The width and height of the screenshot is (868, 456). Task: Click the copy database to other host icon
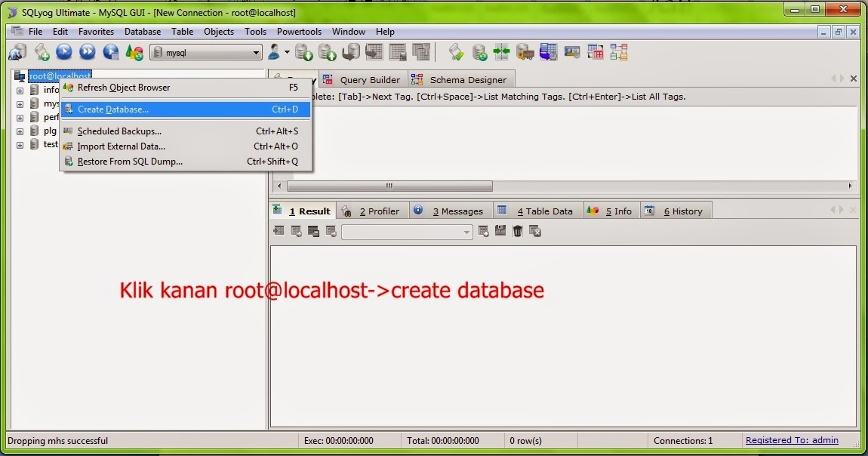point(351,52)
